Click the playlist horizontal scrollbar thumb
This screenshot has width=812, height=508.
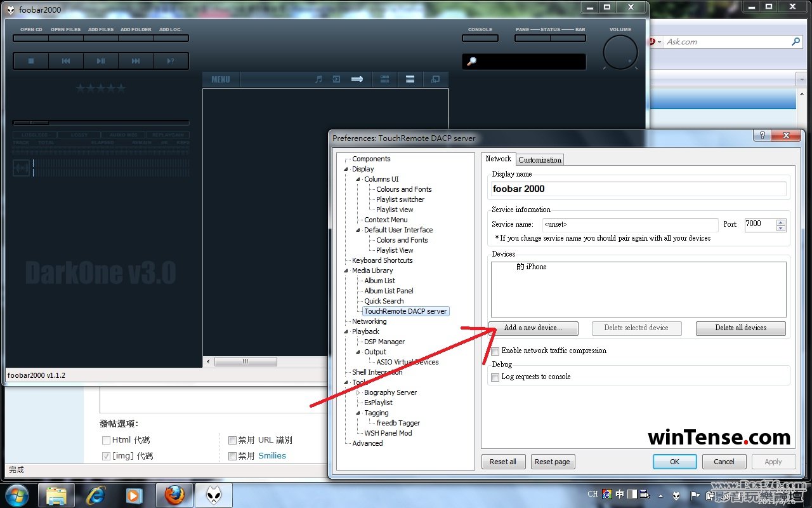(245, 361)
